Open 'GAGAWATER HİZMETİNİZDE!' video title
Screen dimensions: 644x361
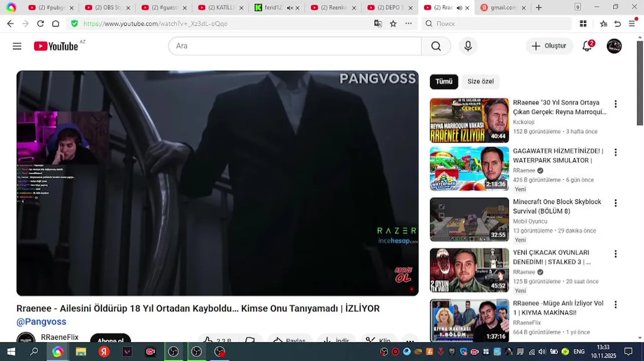[558, 155]
